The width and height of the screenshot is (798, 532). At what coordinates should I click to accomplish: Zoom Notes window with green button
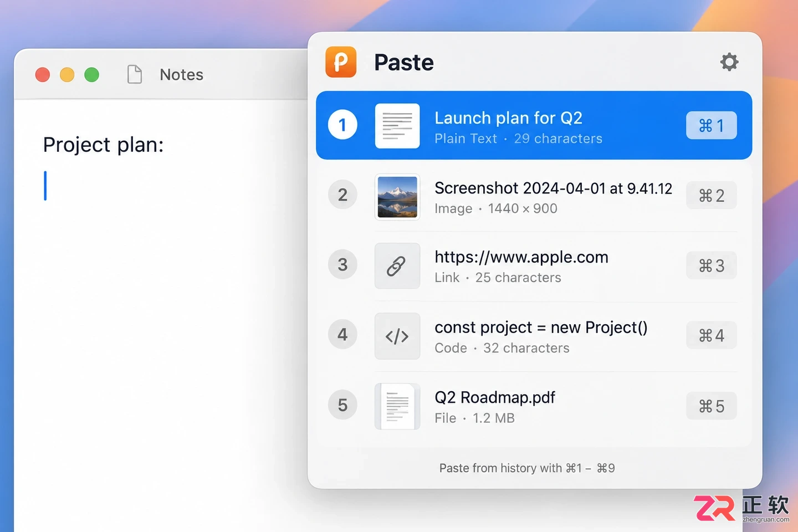click(x=91, y=74)
